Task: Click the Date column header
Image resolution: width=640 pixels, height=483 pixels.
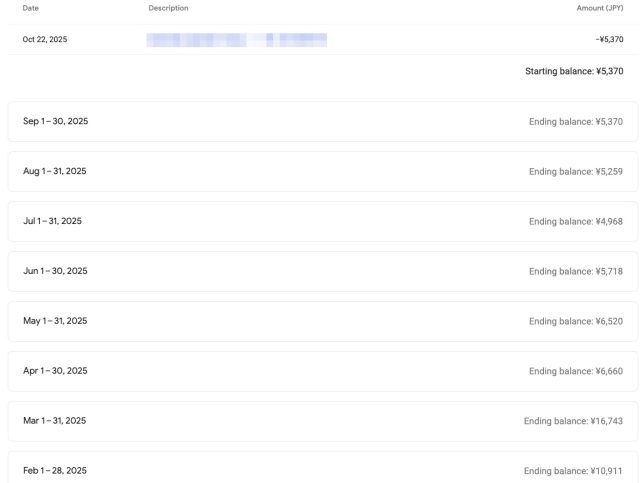Action: click(x=30, y=8)
